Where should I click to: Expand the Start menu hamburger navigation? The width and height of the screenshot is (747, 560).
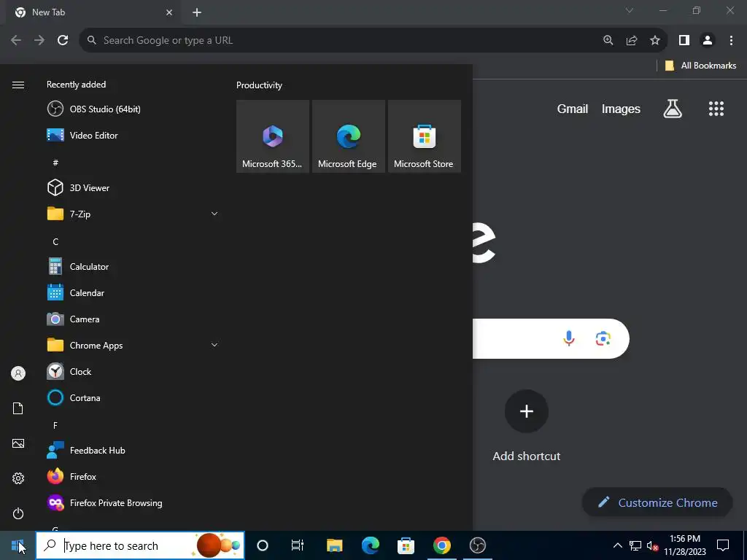pos(18,85)
